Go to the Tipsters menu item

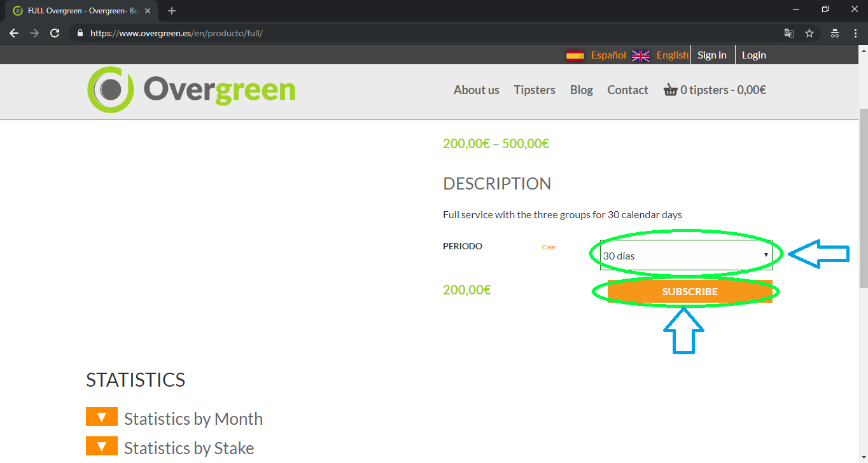pos(535,90)
